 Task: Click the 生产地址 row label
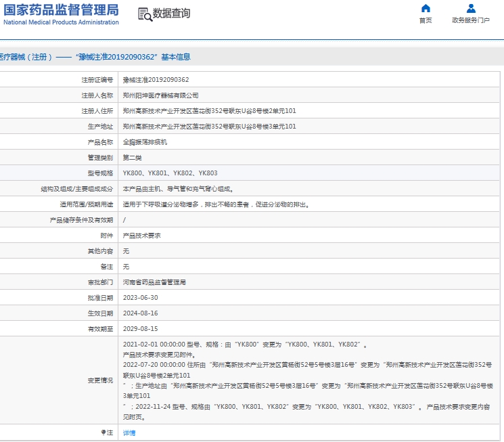[x=100, y=127]
